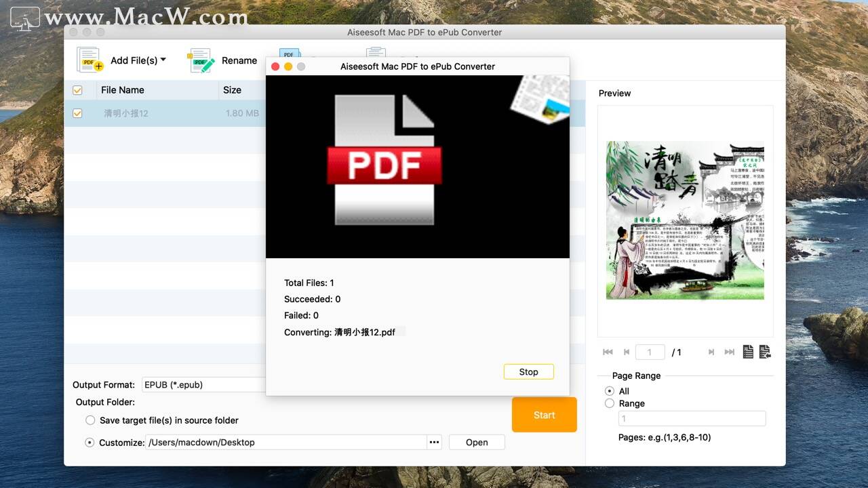Open the EPUB output format dropdown
The height and width of the screenshot is (488, 868).
point(203,384)
